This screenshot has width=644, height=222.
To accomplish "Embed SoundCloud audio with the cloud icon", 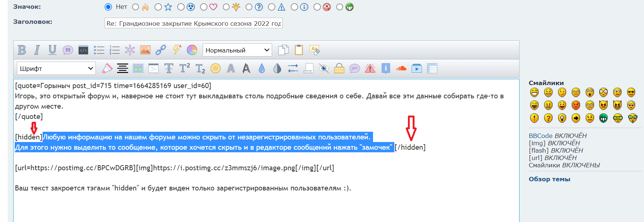I will (401, 68).
